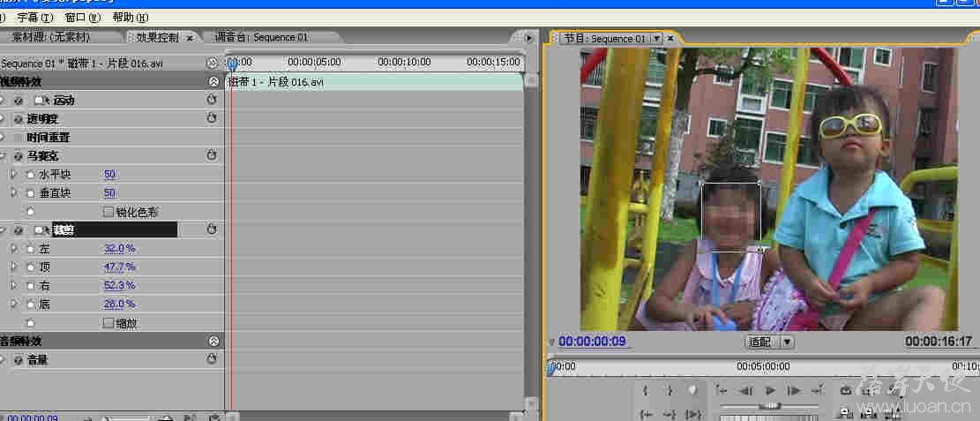Image resolution: width=980 pixels, height=421 pixels.
Task: Expand the 水平块 parameter
Action: click(14, 175)
